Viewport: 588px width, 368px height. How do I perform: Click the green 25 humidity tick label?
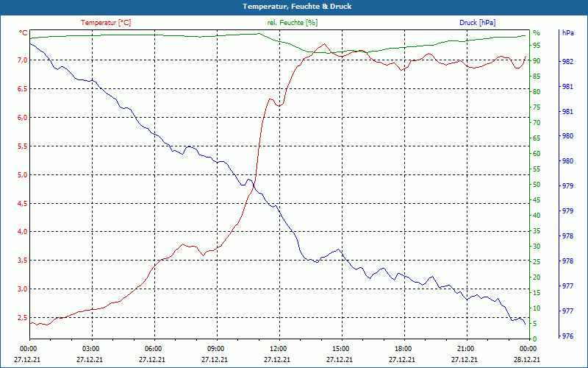tap(537, 262)
